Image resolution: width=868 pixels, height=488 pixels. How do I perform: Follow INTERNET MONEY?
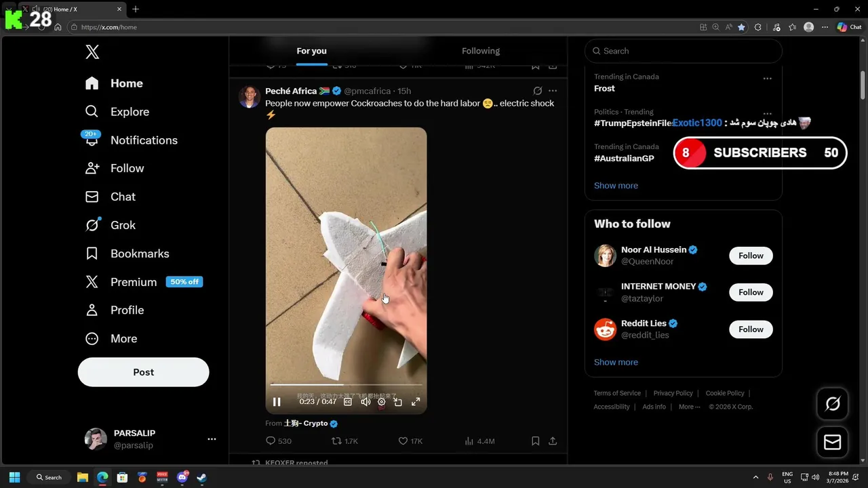click(x=751, y=292)
